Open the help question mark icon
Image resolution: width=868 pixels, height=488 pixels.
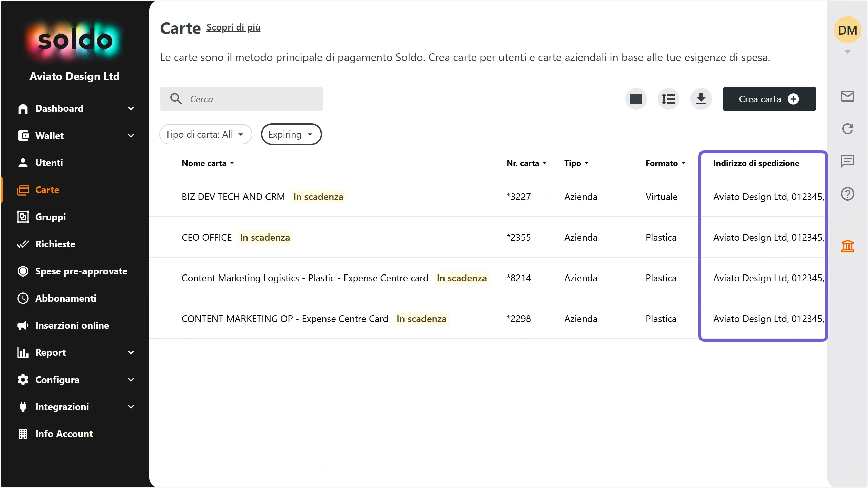coord(847,194)
